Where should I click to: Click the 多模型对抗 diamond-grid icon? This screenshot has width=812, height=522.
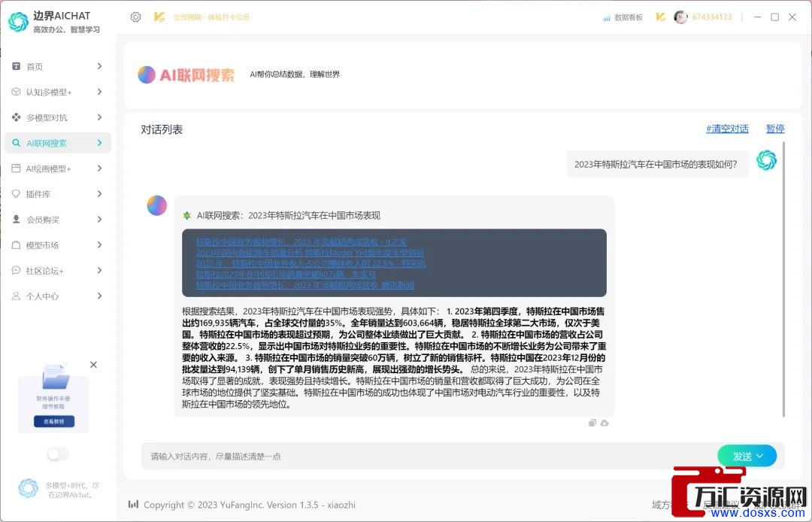pyautogui.click(x=16, y=117)
